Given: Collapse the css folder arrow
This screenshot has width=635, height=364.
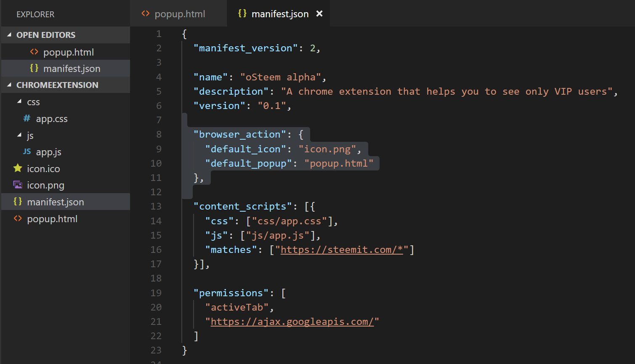Looking at the screenshot, I should (x=19, y=101).
